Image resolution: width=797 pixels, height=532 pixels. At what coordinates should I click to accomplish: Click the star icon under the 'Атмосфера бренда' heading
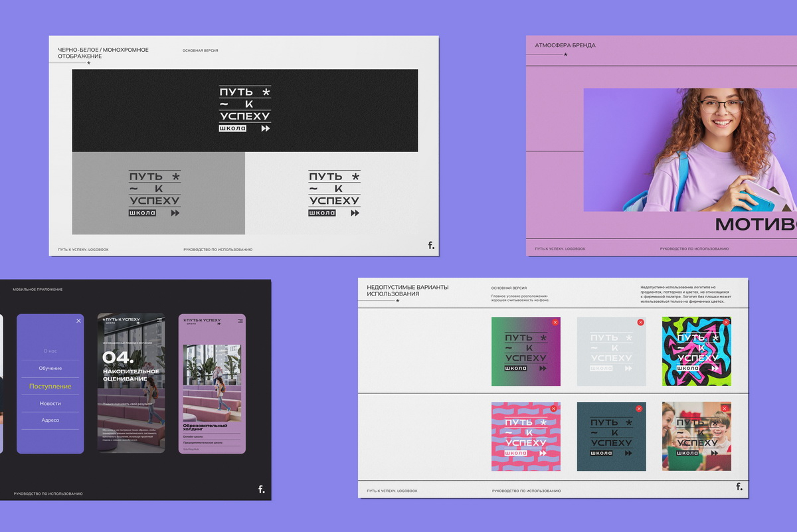[x=566, y=54]
